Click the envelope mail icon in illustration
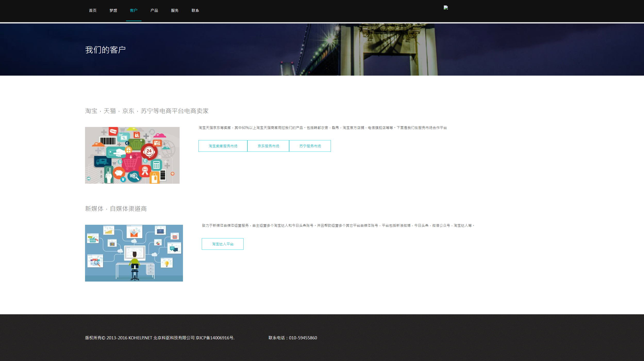The width and height of the screenshot is (644, 361). pos(134,234)
